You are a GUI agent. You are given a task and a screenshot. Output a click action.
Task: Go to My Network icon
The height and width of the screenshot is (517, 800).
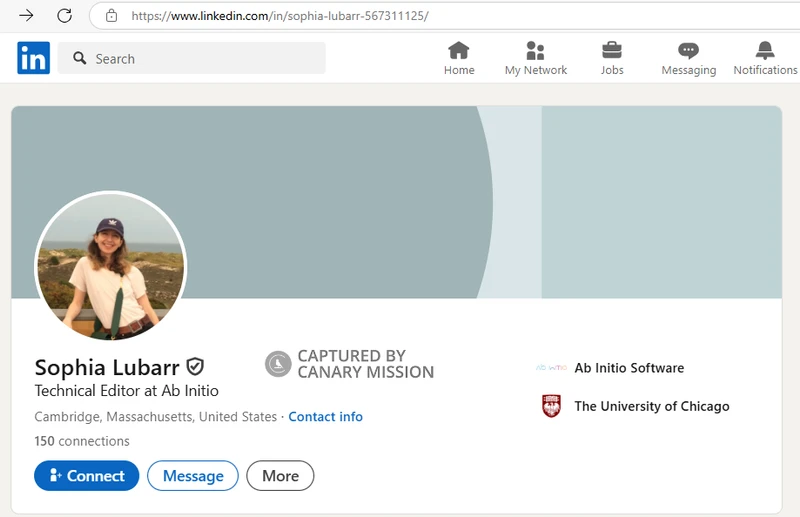click(535, 51)
